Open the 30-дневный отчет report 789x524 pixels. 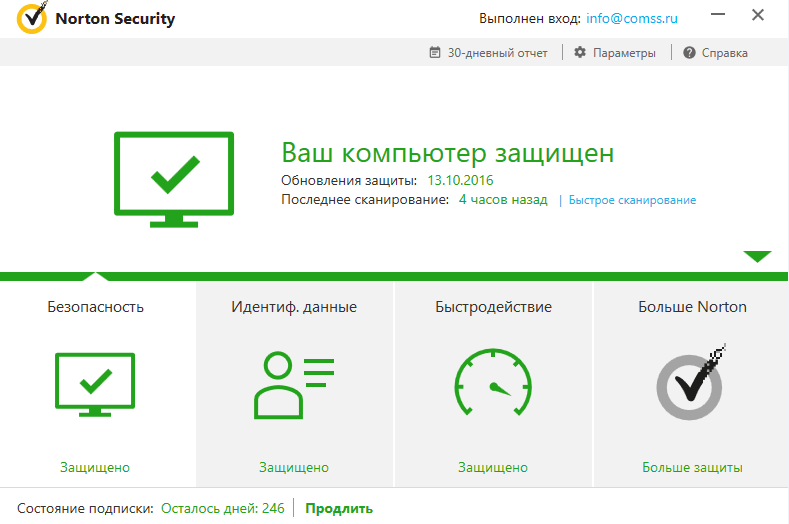pos(488,53)
